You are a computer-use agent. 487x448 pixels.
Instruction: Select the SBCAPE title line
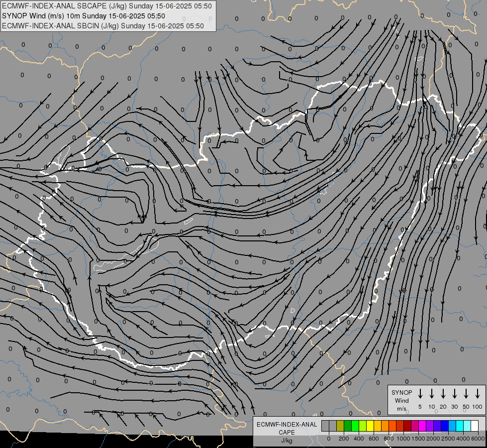coord(107,6)
